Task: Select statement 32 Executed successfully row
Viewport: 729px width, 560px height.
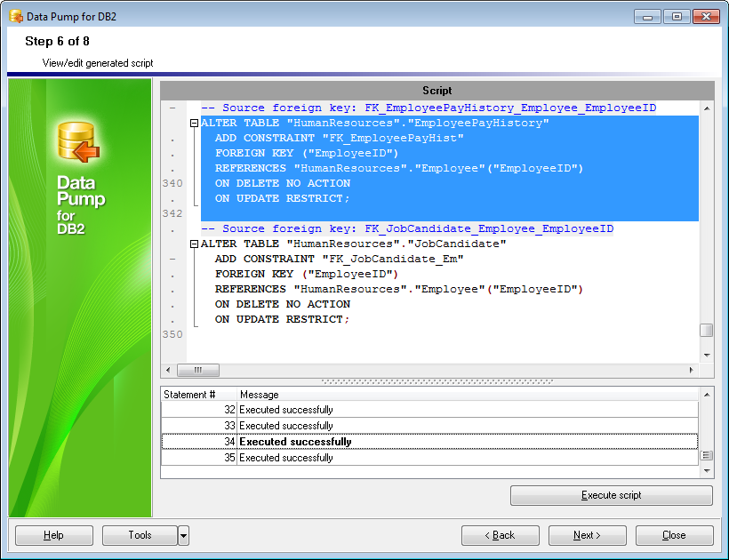Action: click(429, 410)
